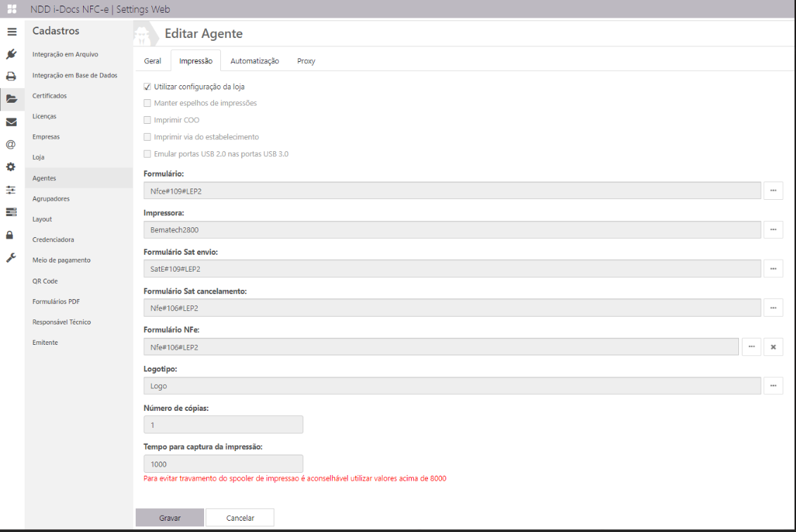Image resolution: width=796 pixels, height=532 pixels.
Task: Click the Formulário Sat envio field
Action: (x=453, y=269)
